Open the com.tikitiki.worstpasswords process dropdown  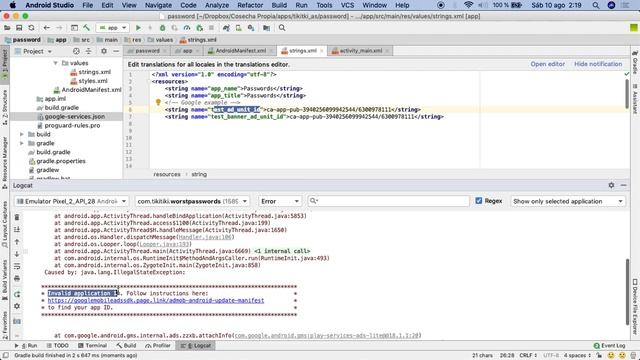pyautogui.click(x=192, y=201)
